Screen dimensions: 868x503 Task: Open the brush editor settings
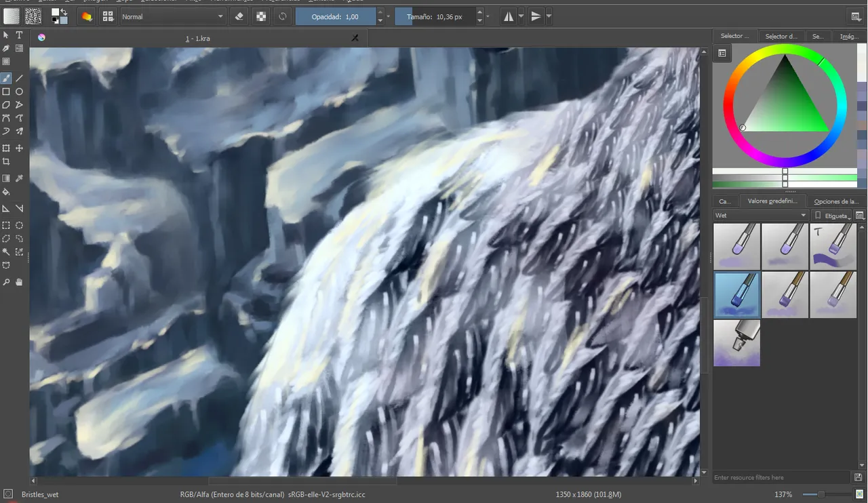pos(87,16)
